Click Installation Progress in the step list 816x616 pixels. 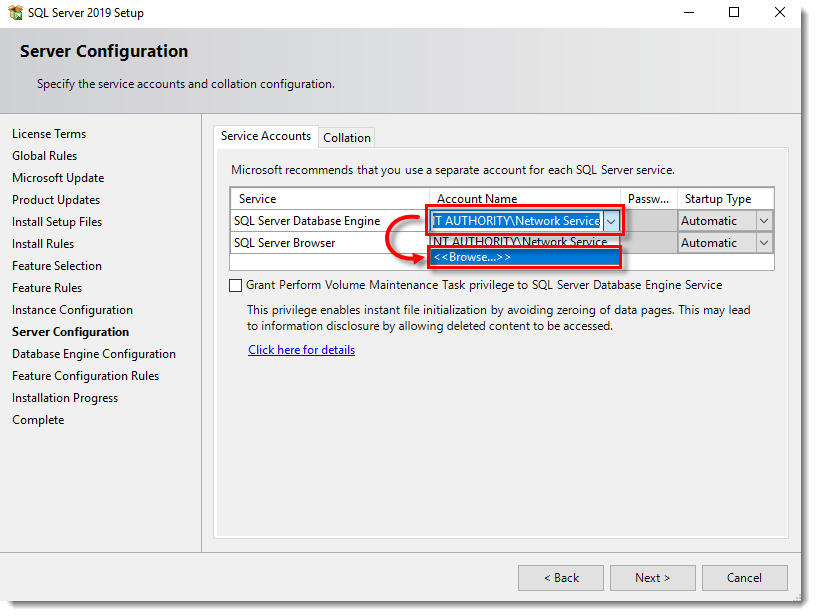(65, 398)
